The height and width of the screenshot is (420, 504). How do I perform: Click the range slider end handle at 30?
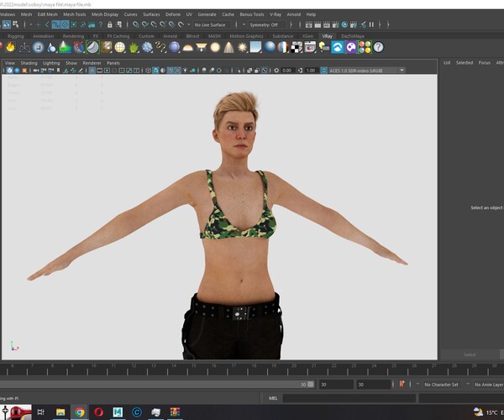[x=311, y=384]
